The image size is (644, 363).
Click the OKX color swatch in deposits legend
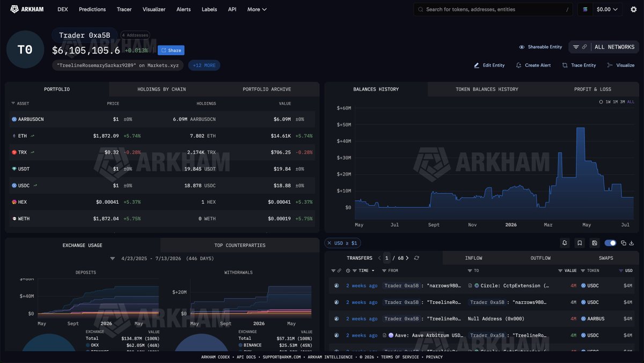point(88,346)
